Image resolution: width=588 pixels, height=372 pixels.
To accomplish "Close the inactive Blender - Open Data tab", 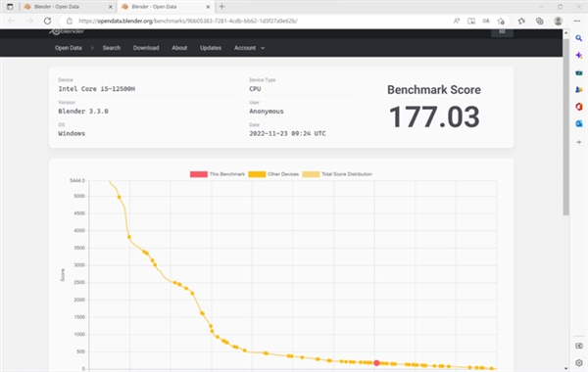I will pos(111,7).
